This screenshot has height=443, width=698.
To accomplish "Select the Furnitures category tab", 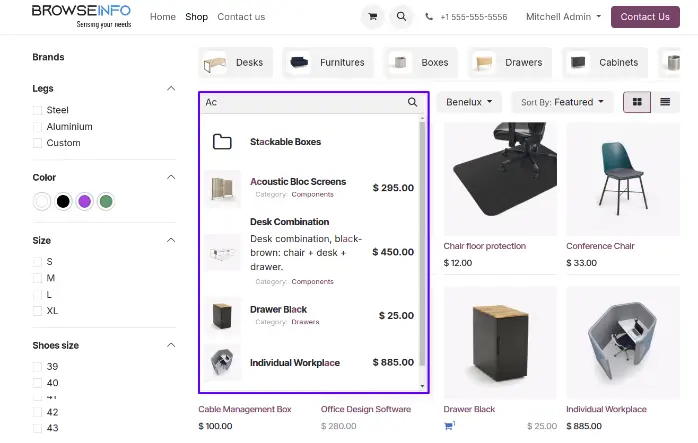I will [328, 63].
